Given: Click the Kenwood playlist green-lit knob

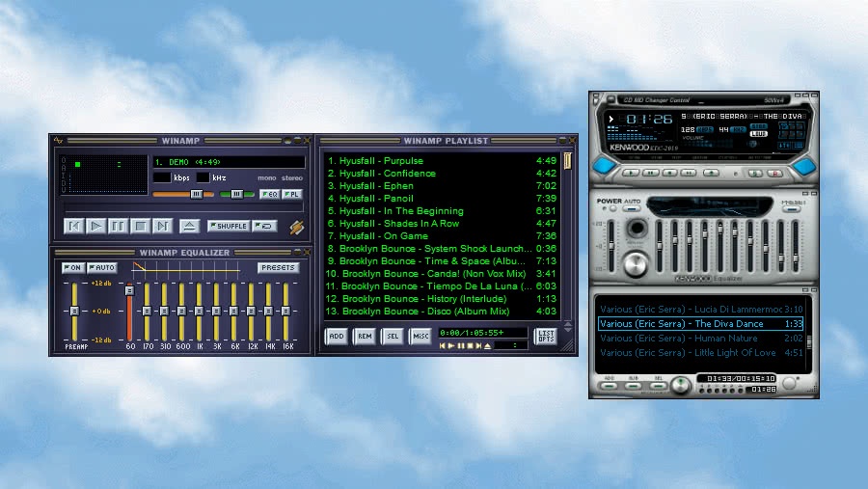Looking at the screenshot, I should pos(681,385).
